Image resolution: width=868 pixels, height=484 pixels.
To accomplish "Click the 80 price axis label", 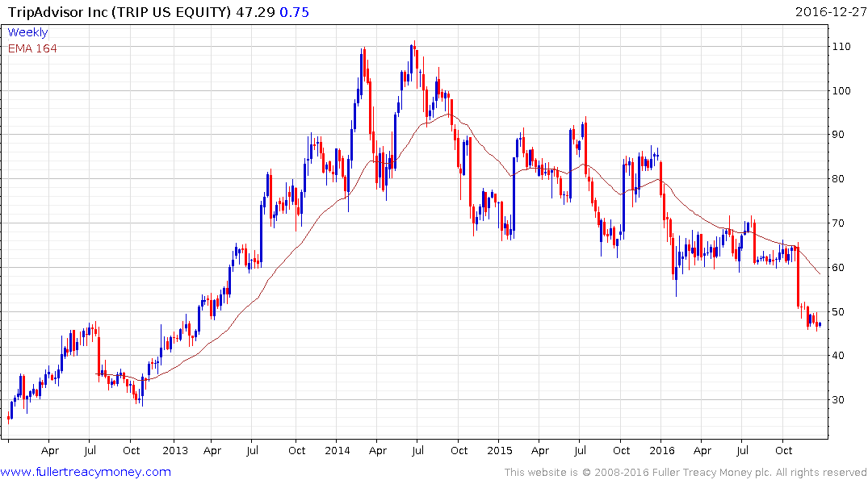I will pos(838,178).
